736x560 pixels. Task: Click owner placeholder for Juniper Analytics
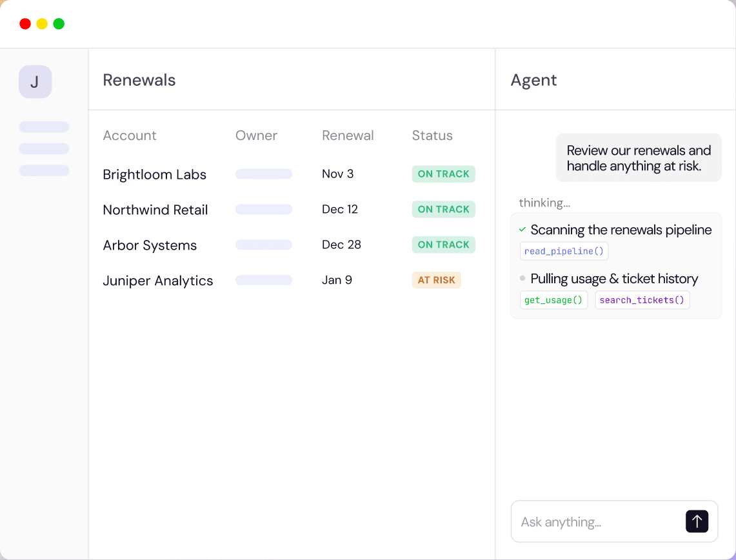tap(264, 280)
